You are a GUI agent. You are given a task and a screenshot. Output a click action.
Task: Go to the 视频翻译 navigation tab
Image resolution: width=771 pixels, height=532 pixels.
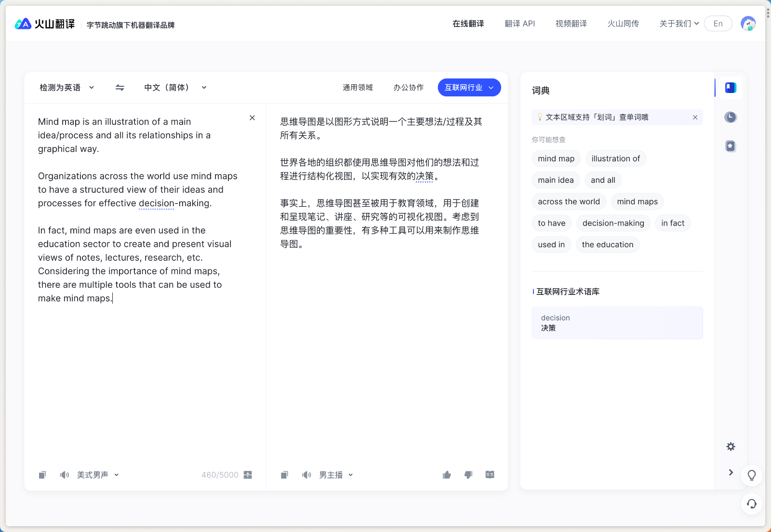point(571,24)
